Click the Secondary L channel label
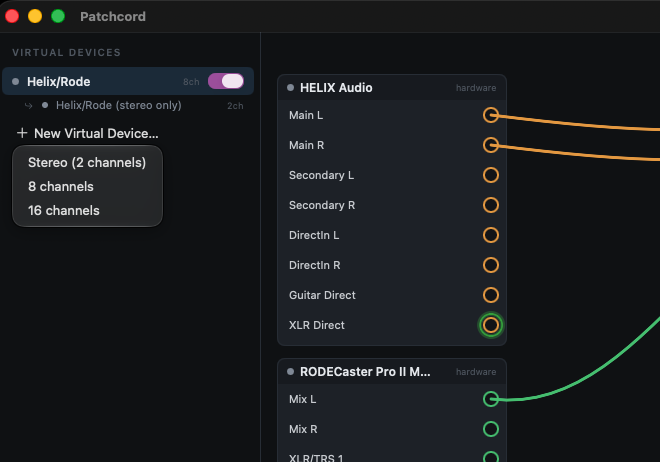 pos(321,175)
